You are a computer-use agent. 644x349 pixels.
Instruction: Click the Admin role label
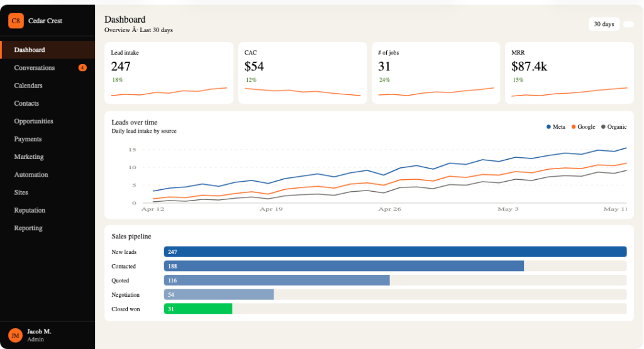click(x=35, y=339)
